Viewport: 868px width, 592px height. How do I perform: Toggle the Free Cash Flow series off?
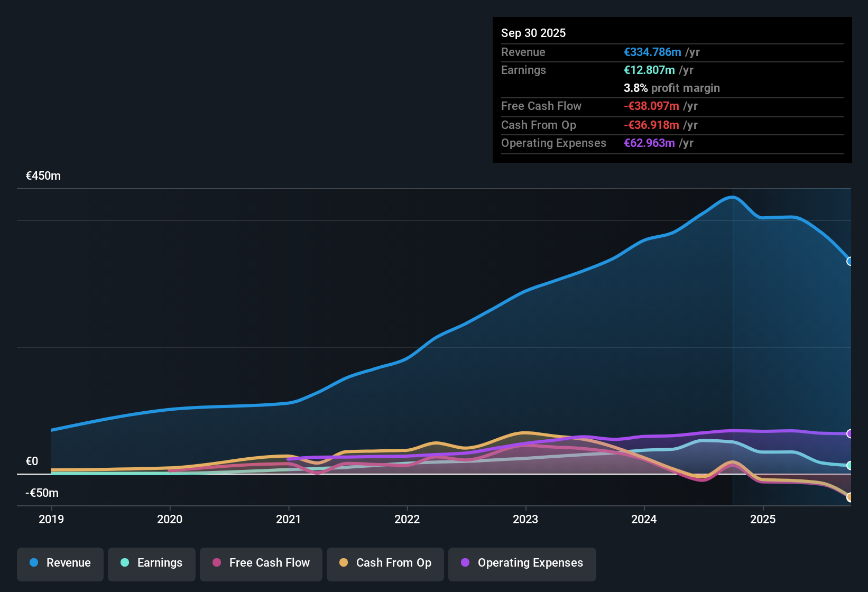tap(261, 563)
